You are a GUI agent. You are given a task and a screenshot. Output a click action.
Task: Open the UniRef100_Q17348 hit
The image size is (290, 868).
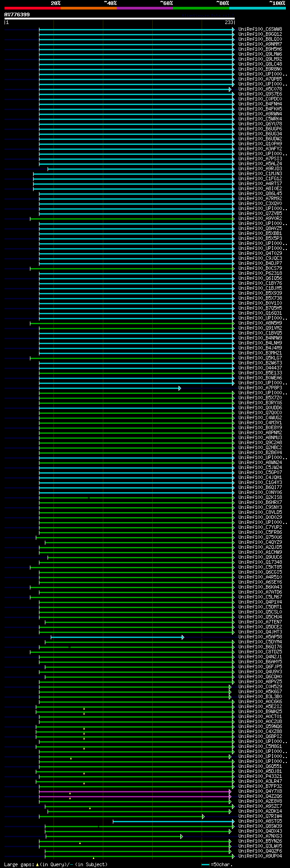coord(260,562)
